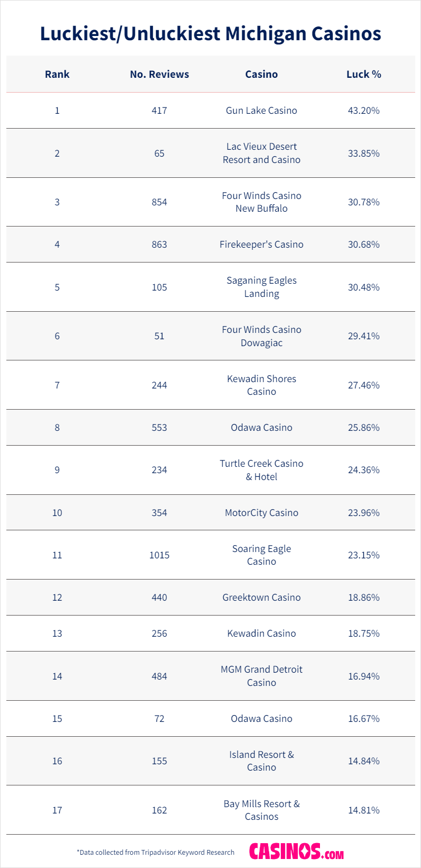Select Four Winds Casino Dowagiac
Image resolution: width=421 pixels, height=868 pixels.
pos(261,336)
